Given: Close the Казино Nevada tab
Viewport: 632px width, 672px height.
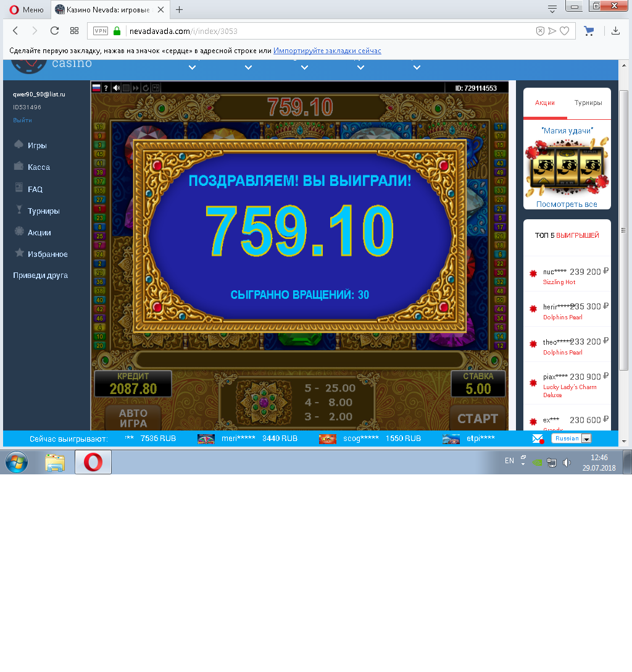Looking at the screenshot, I should tap(160, 9).
